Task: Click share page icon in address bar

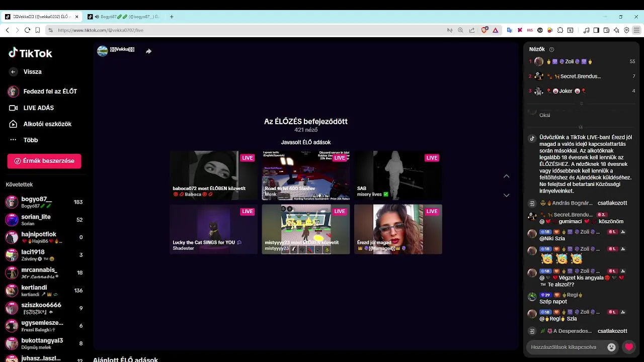Action: coord(471,30)
